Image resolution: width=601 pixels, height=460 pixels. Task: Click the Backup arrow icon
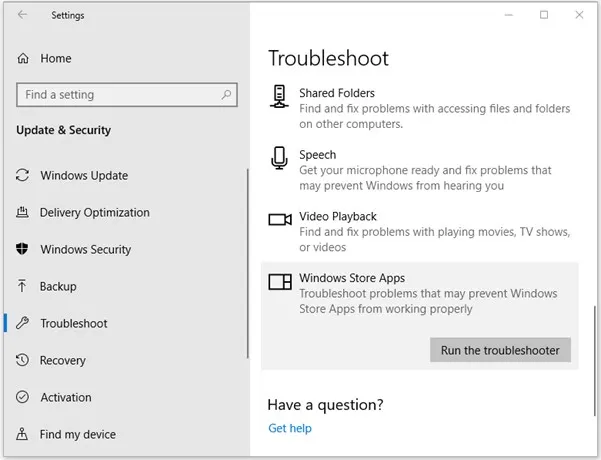[22, 287]
